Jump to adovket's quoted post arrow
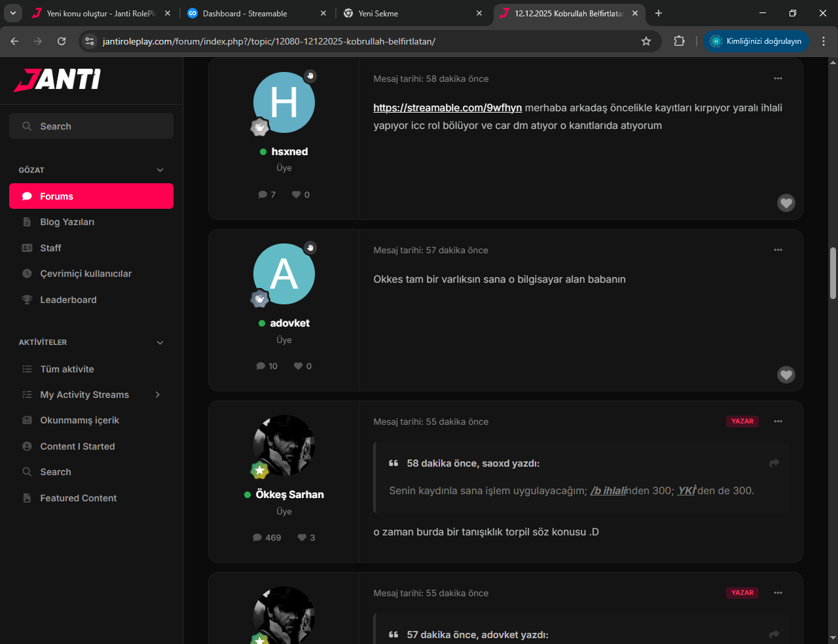This screenshot has width=838, height=644. [774, 634]
